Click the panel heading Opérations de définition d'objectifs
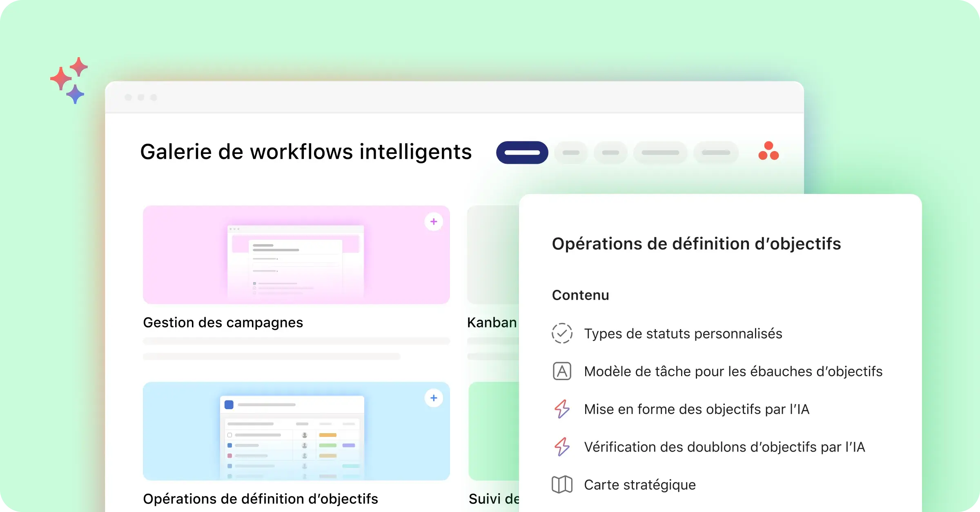 (x=696, y=244)
